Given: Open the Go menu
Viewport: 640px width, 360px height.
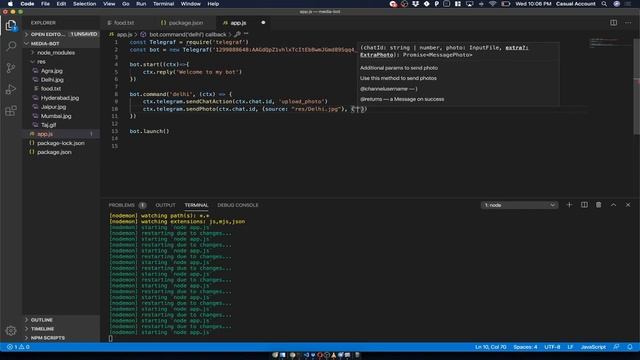Looking at the screenshot, I should pos(126,4).
